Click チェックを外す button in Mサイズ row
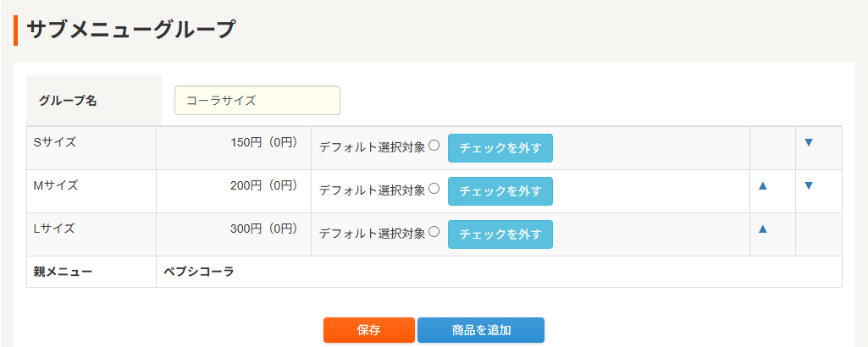The width and height of the screenshot is (868, 347). [500, 191]
